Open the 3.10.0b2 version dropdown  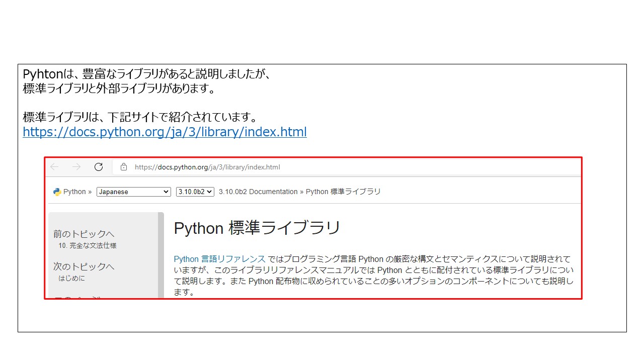coord(195,192)
